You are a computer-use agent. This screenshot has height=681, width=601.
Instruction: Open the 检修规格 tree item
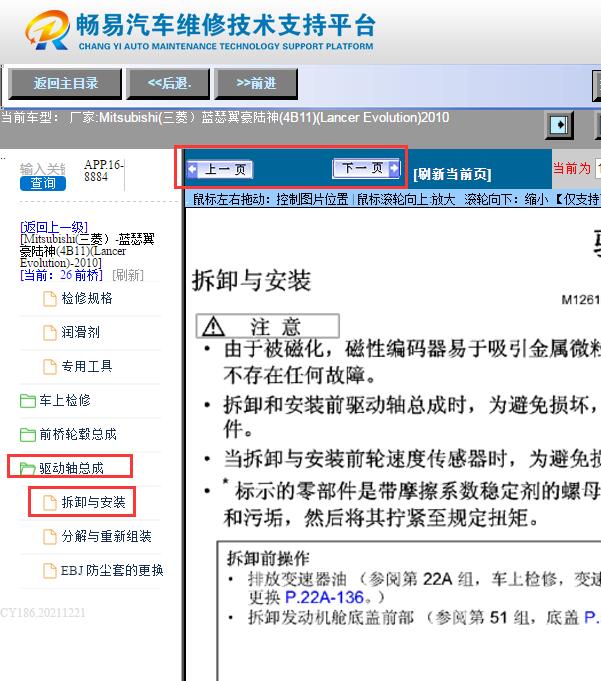coord(87,298)
